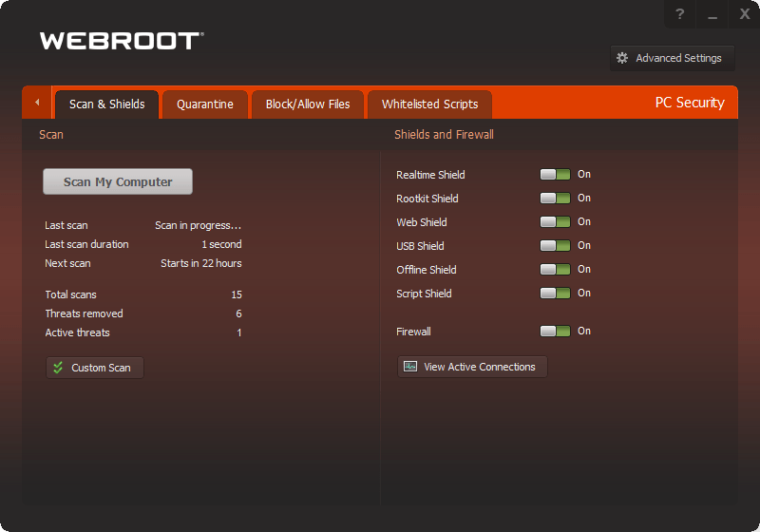The height and width of the screenshot is (532, 760).
Task: Click the USB Shield label
Action: [420, 246]
